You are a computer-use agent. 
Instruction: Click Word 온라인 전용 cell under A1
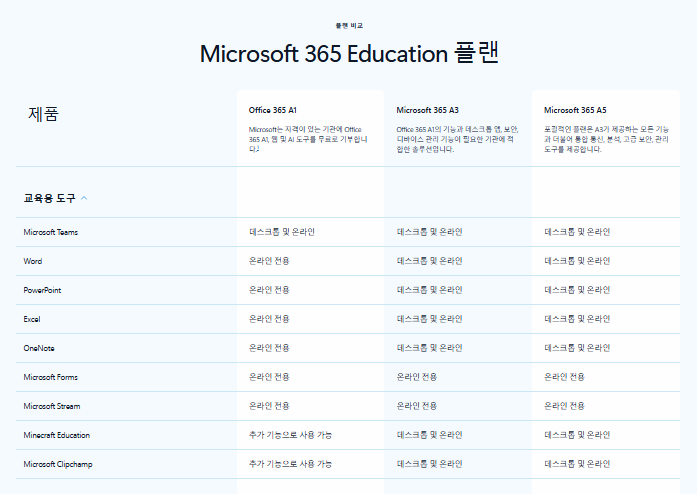point(269,261)
